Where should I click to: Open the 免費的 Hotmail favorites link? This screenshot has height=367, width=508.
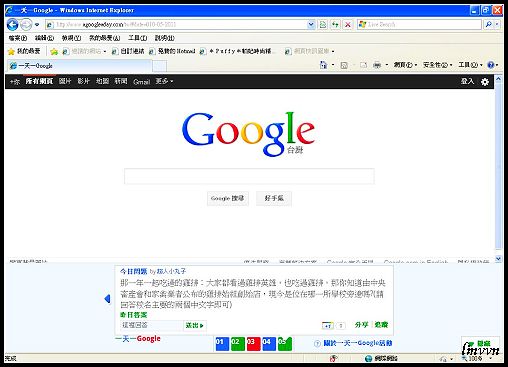tap(172, 51)
